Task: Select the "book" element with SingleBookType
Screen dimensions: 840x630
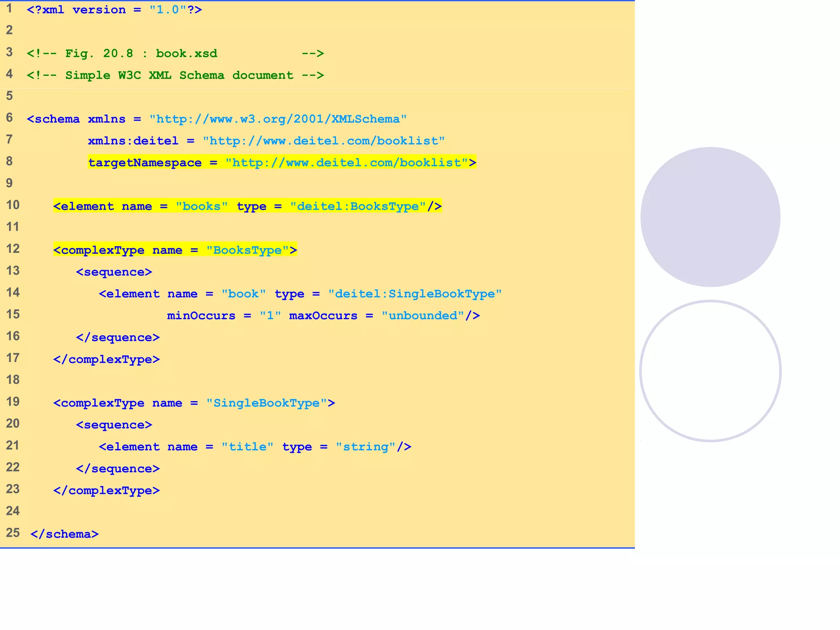Action: coord(300,294)
